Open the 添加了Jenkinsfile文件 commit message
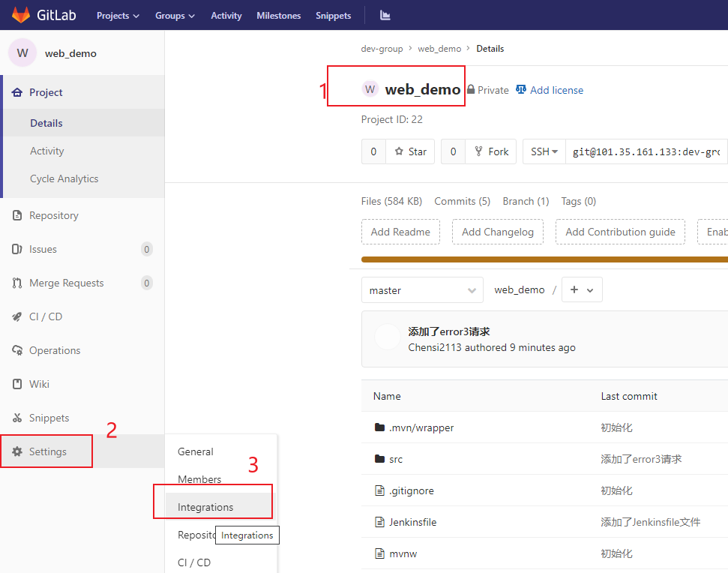Image resolution: width=728 pixels, height=573 pixels. point(651,522)
